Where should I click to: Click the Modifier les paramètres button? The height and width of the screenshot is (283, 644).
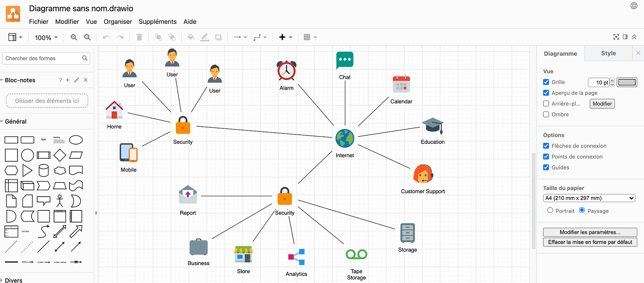pyautogui.click(x=590, y=232)
